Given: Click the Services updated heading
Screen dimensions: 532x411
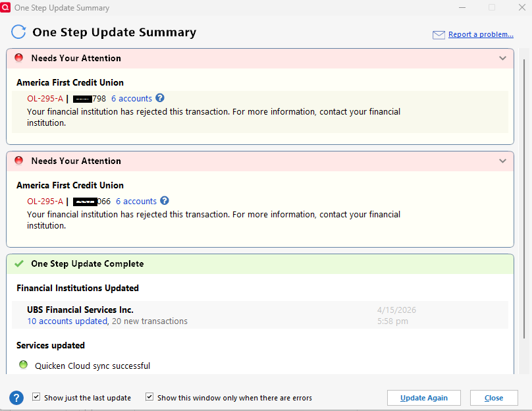Looking at the screenshot, I should (x=51, y=346).
